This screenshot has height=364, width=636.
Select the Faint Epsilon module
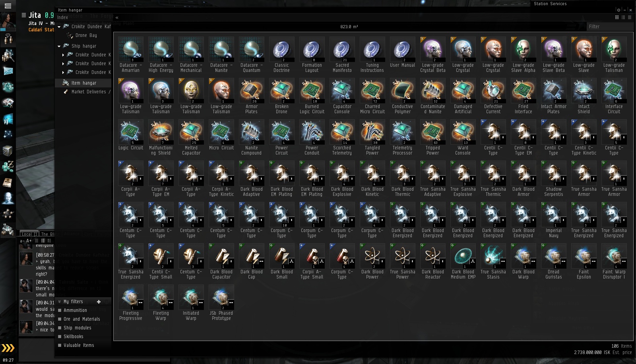[x=584, y=261]
